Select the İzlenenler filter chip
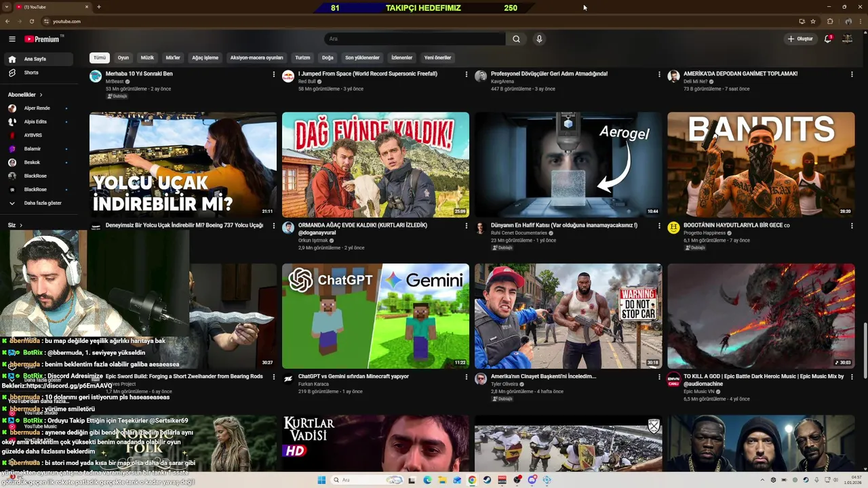The width and height of the screenshot is (868, 488). 401,58
